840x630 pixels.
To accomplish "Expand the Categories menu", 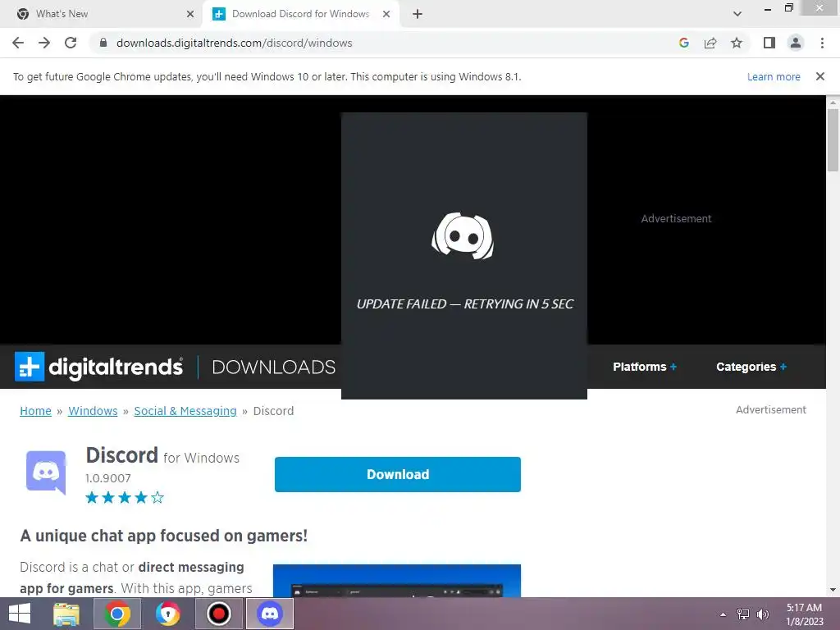I will 751,367.
